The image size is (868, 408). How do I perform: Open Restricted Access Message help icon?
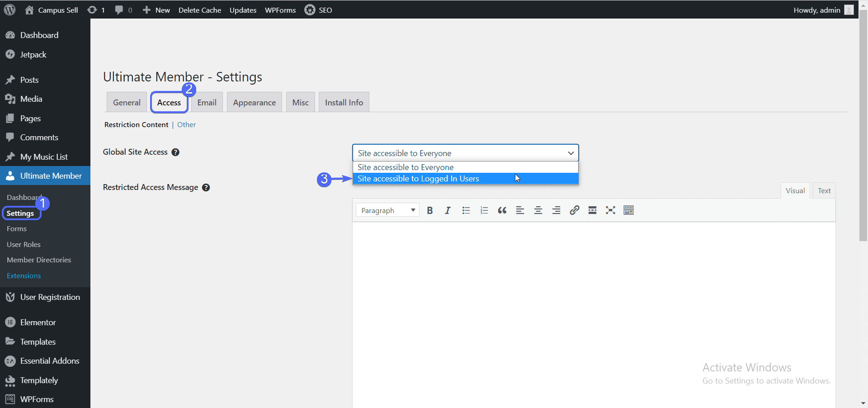click(206, 188)
